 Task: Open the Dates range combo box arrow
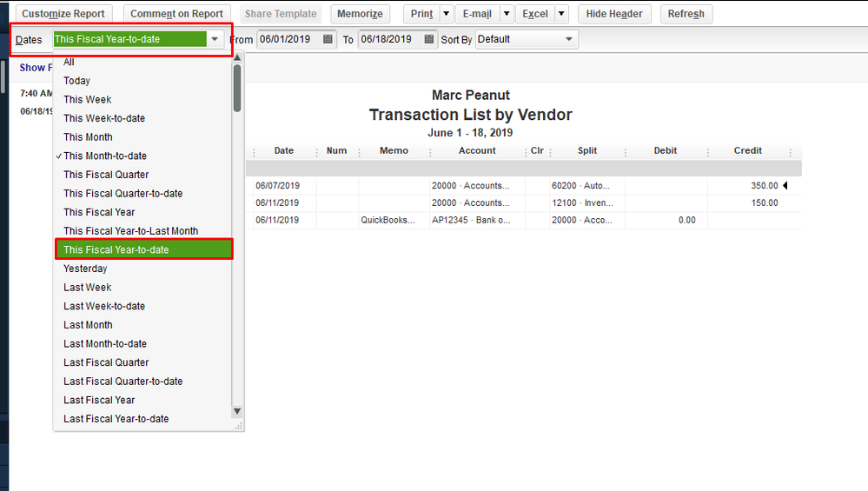(x=215, y=39)
